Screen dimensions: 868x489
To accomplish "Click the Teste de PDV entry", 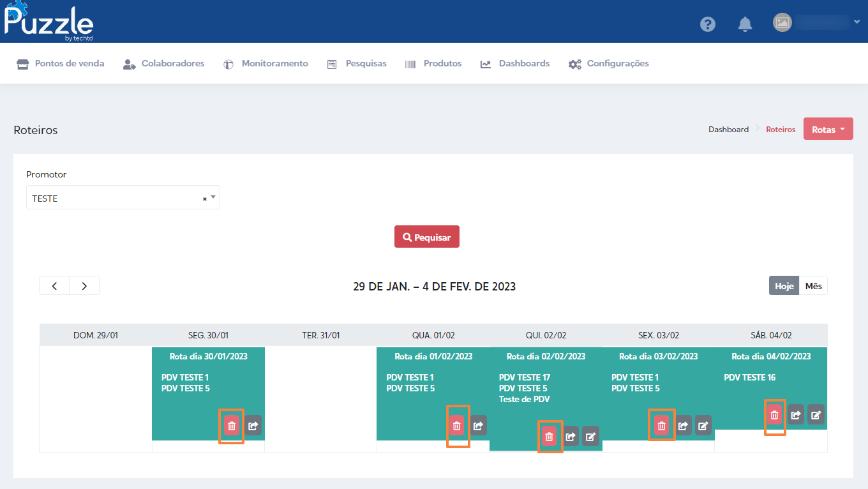I will tap(524, 399).
